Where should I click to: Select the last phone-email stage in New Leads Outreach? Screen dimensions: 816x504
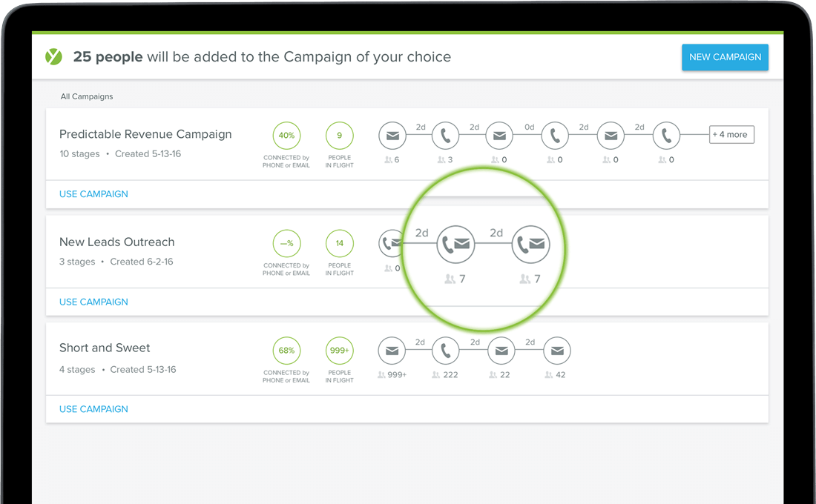pyautogui.click(x=531, y=244)
